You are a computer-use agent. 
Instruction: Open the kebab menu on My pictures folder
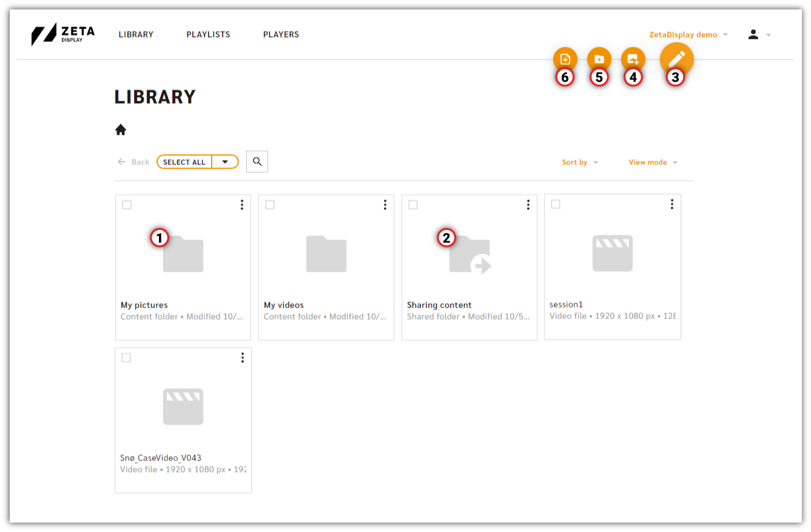242,204
